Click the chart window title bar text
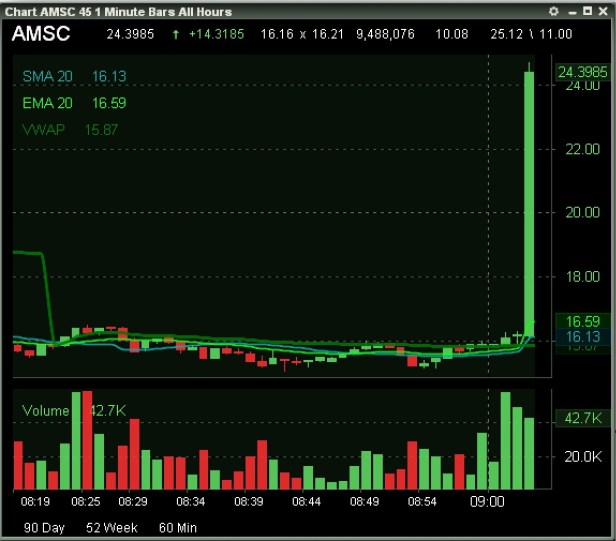 coord(118,11)
